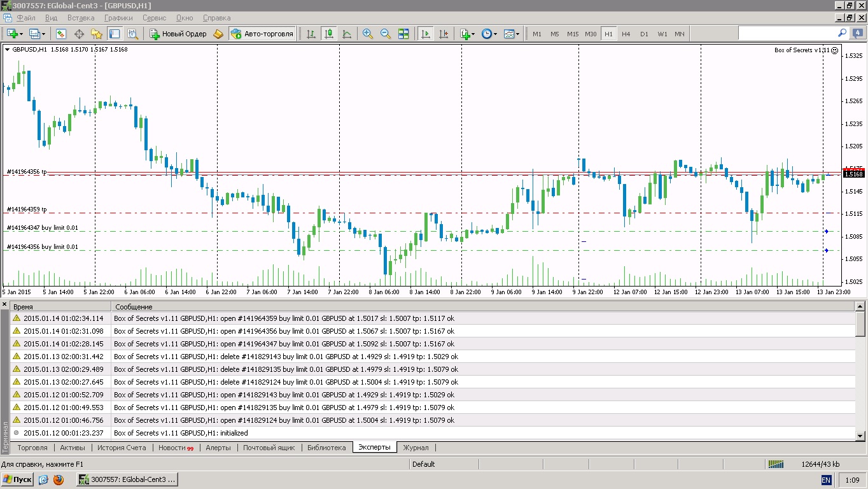This screenshot has width=868, height=489.
Task: Switch to the Журнал tab
Action: (x=416, y=448)
